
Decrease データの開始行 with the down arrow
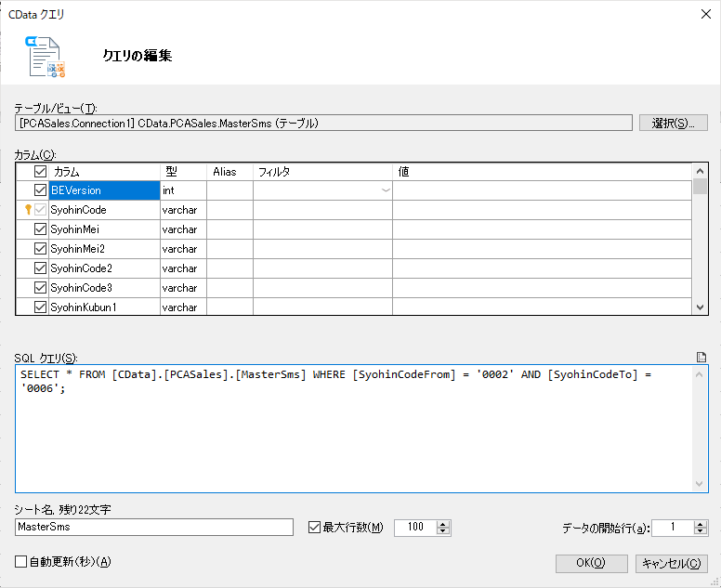(701, 531)
